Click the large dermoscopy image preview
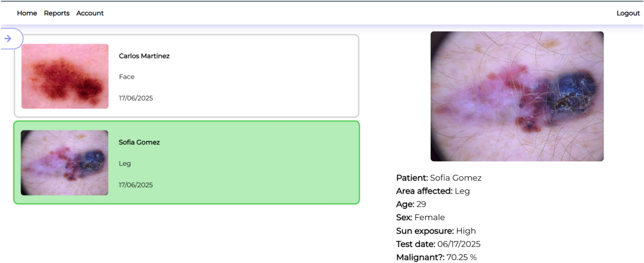This screenshot has height=263, width=644. 517,96
